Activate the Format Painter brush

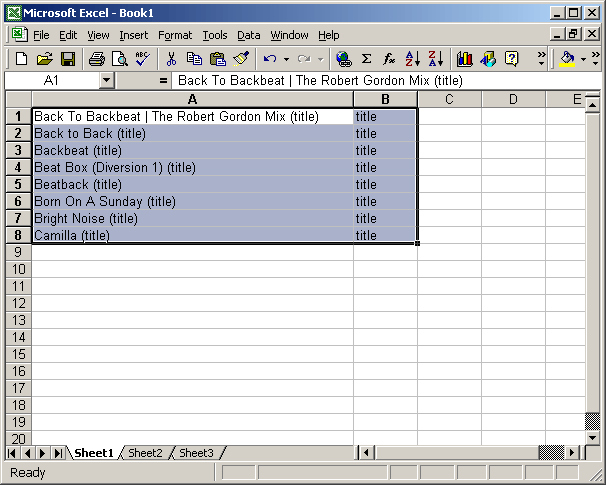[x=241, y=59]
